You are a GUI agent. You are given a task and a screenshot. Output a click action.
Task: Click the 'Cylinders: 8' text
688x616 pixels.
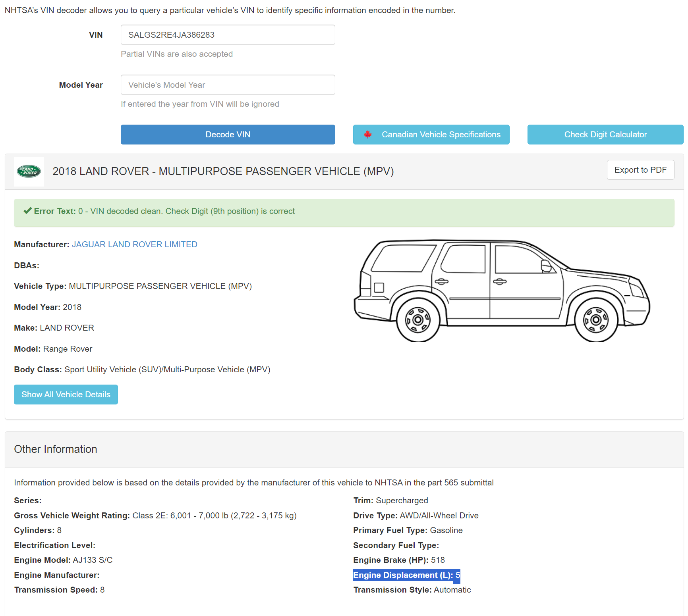point(38,530)
